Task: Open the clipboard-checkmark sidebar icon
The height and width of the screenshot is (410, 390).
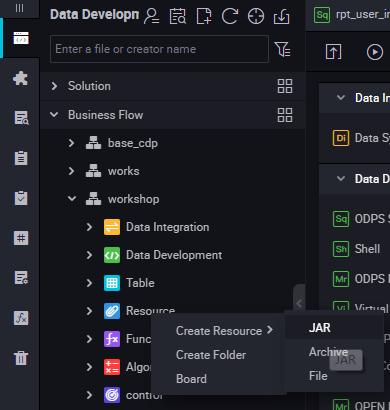Action: pos(21,198)
